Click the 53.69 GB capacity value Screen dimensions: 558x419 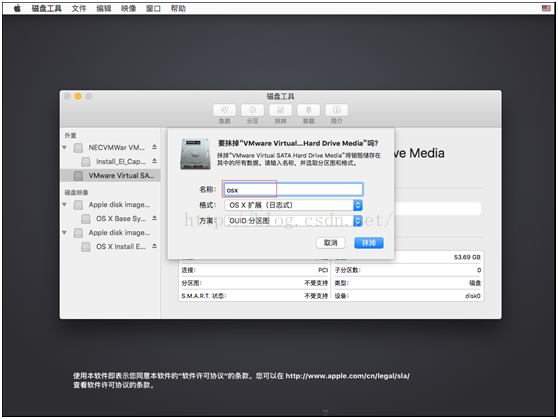[x=467, y=257]
